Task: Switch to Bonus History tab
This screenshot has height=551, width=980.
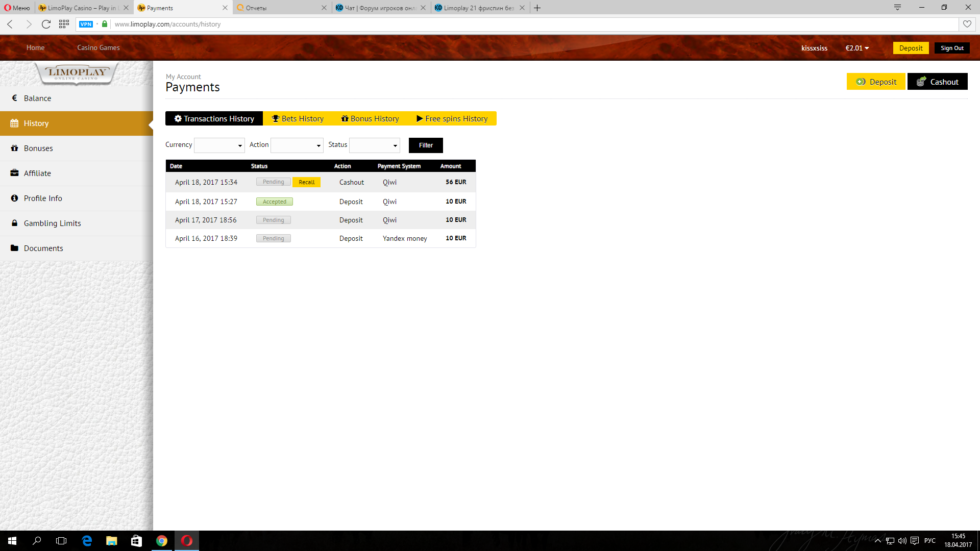Action: click(x=370, y=118)
